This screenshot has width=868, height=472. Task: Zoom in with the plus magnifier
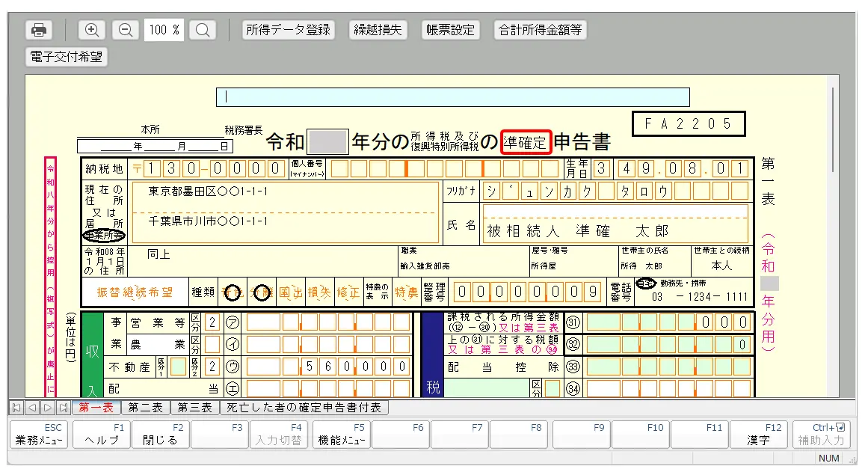tap(92, 30)
